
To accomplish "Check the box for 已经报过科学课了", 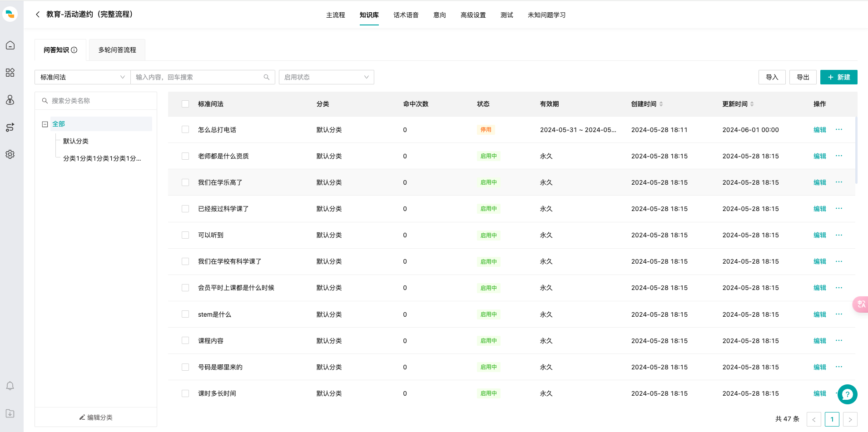I will [185, 209].
